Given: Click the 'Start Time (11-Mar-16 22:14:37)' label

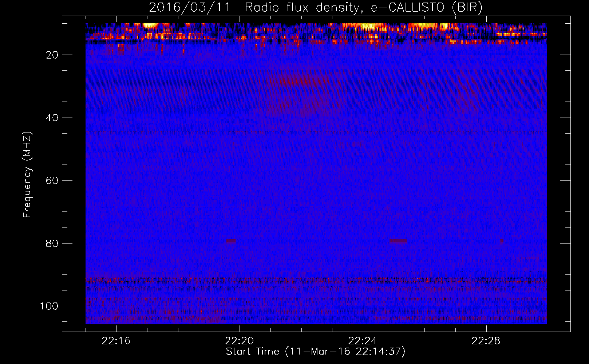Looking at the screenshot, I should 316,352.
